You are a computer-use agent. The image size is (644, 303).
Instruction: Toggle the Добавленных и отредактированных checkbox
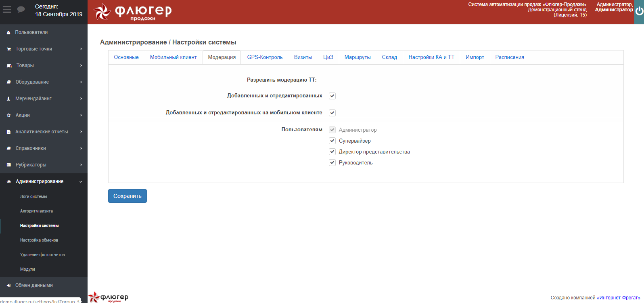pyautogui.click(x=332, y=96)
